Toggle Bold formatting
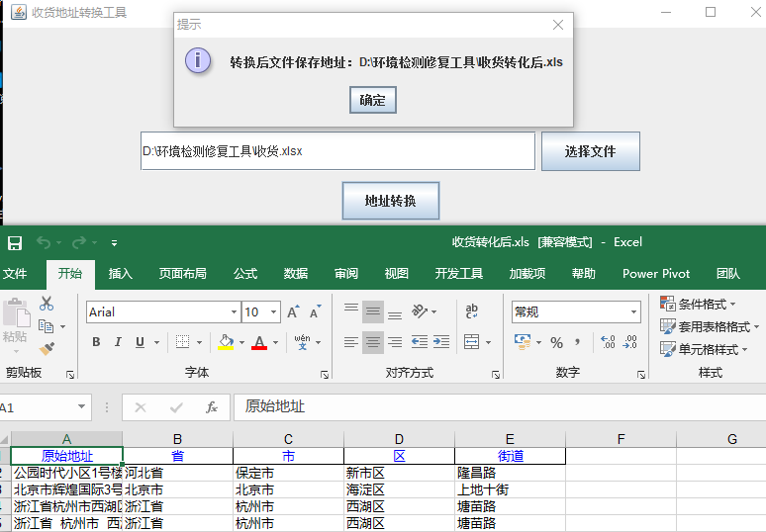Viewport: 766px width, 532px height. click(96, 342)
